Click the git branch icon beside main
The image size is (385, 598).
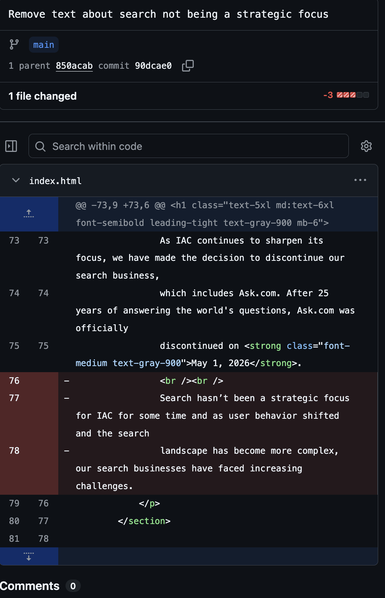[x=14, y=45]
